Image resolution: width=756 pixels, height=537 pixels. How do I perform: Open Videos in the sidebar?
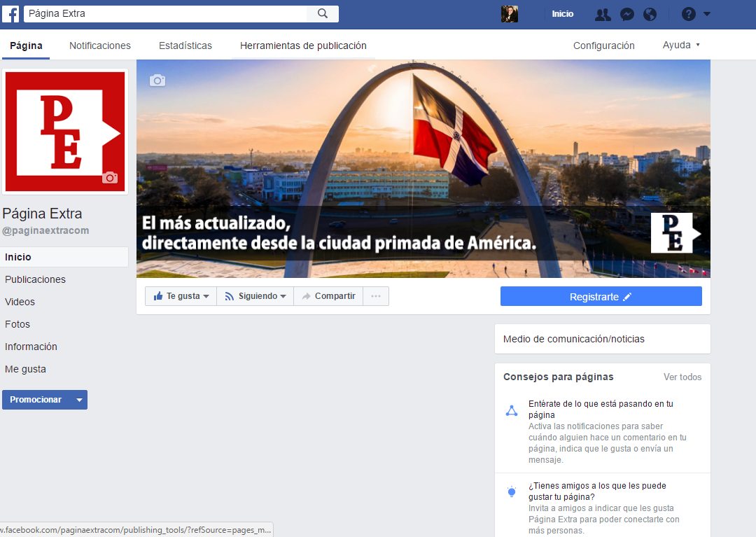tap(20, 302)
